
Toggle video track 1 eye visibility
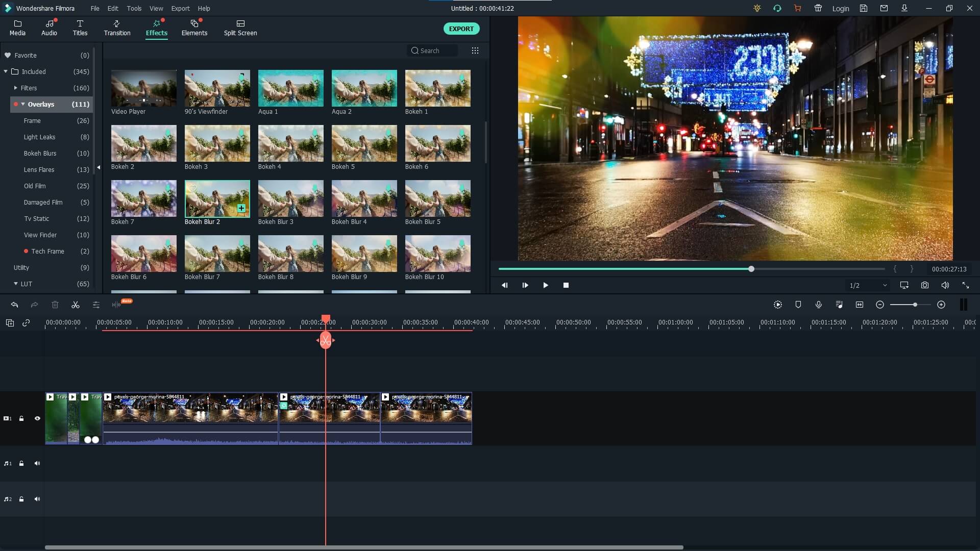point(37,418)
